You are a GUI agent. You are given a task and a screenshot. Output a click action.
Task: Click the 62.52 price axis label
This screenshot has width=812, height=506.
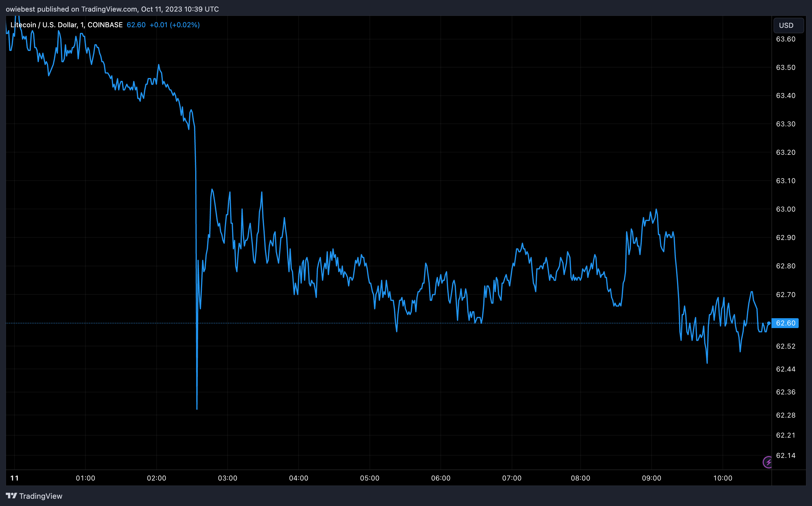point(786,346)
